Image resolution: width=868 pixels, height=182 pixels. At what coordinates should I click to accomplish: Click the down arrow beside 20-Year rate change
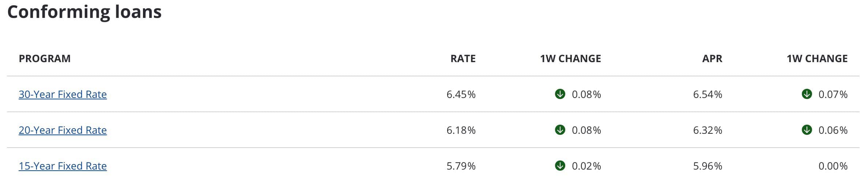coord(560,130)
